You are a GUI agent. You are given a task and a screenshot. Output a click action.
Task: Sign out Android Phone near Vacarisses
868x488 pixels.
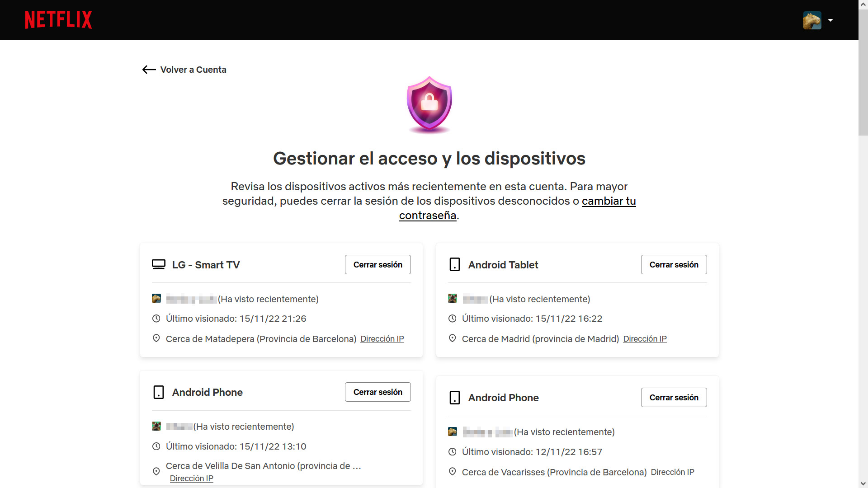[674, 397]
